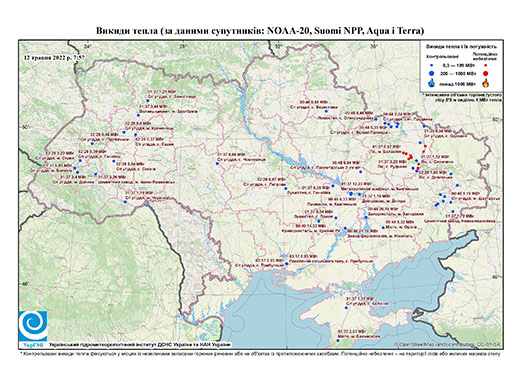Image resolution: width=520 pixels, height=368 pixels.
Task: Click blue dot near Запоріжсталь label
Action: coord(366,217)
